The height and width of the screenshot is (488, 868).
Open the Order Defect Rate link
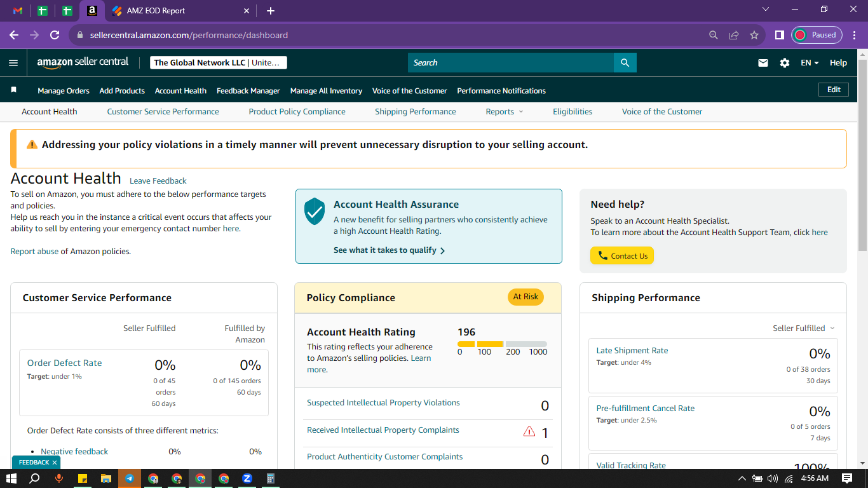tap(64, 363)
